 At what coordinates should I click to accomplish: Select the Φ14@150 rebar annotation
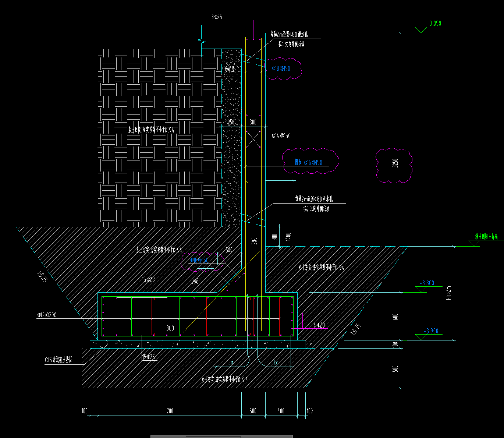coord(281,135)
